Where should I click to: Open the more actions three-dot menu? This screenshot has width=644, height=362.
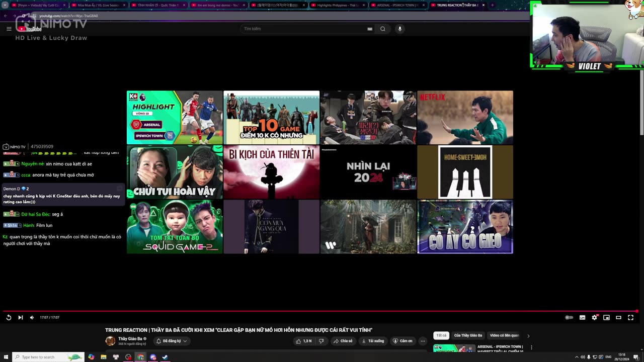coord(423,341)
